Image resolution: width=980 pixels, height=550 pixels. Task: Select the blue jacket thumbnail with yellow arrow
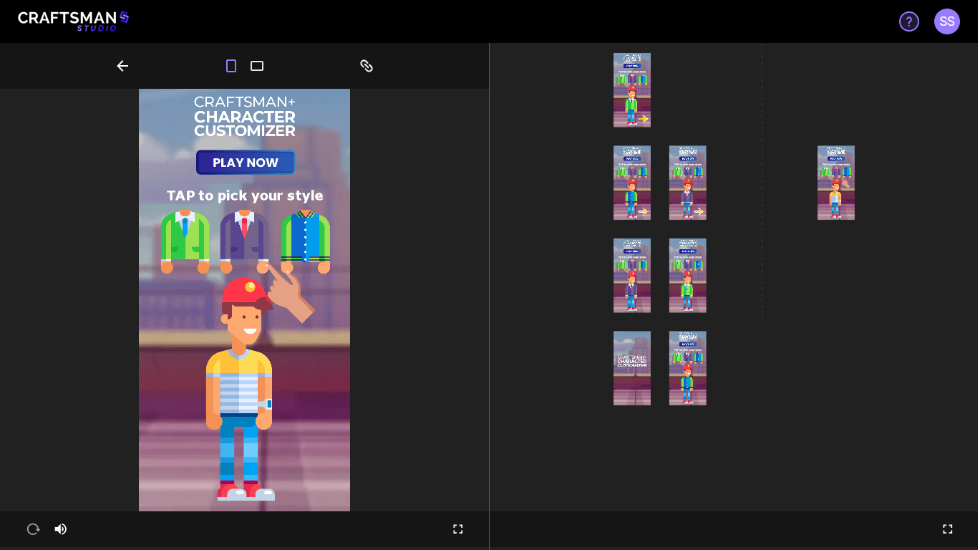point(632,183)
